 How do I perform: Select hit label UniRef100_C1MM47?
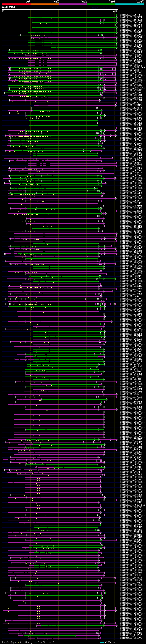131,173
